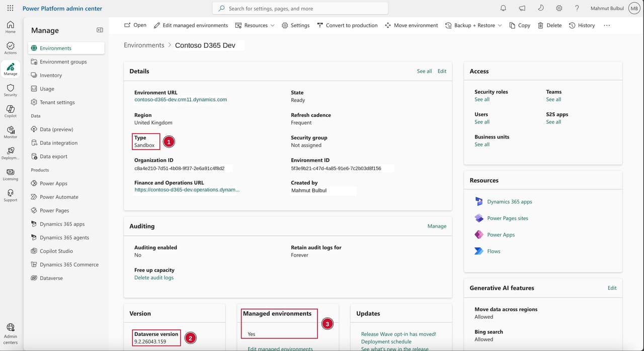Open Monitor in left rail
This screenshot has height=351, width=644.
10,132
